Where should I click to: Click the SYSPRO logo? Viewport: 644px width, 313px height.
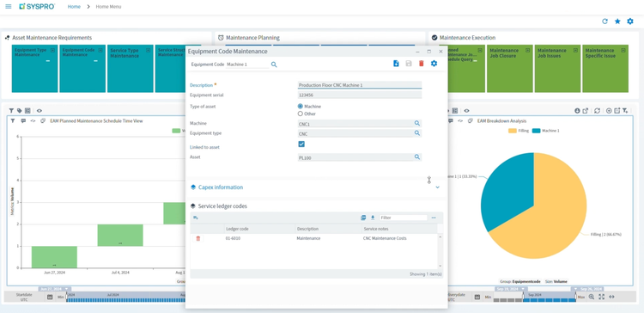[x=37, y=7]
